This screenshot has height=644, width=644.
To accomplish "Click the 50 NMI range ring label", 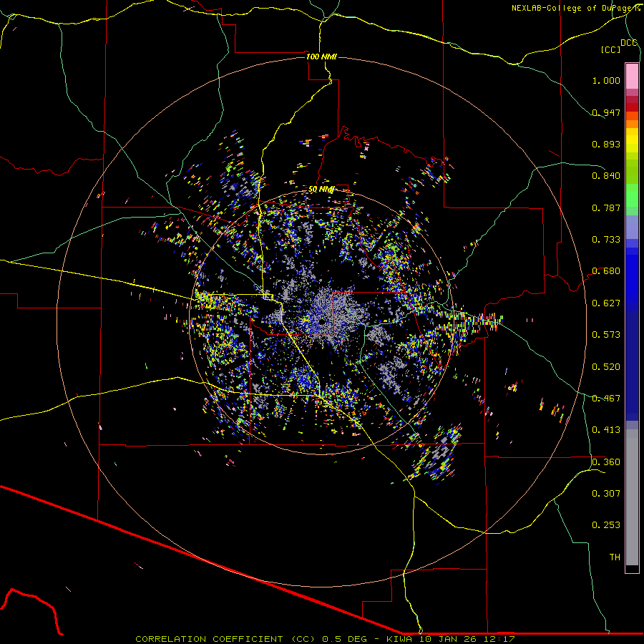I will (x=321, y=190).
